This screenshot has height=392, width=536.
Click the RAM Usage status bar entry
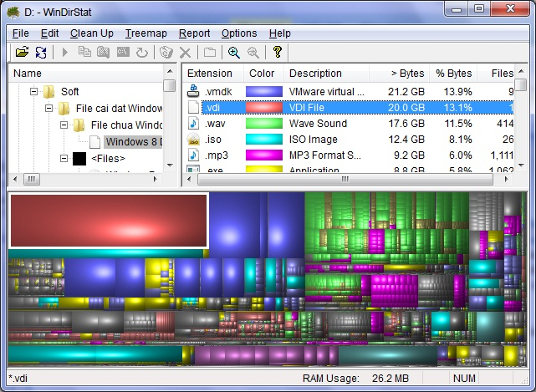[x=355, y=379]
